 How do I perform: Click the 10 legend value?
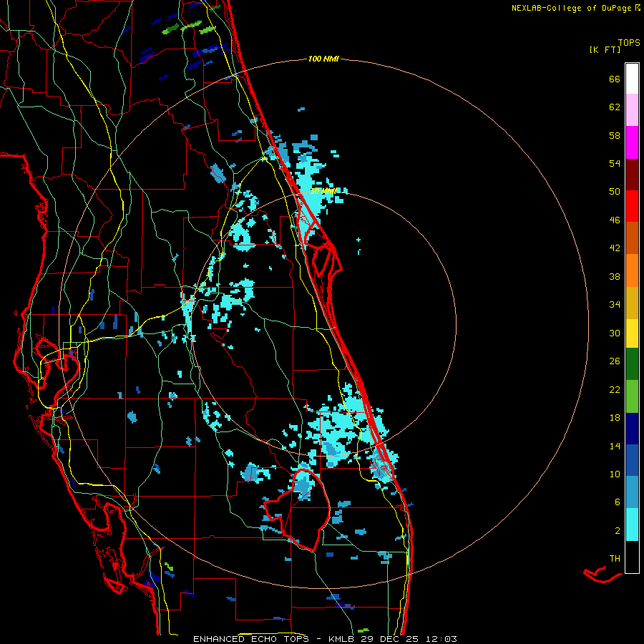[x=615, y=474]
